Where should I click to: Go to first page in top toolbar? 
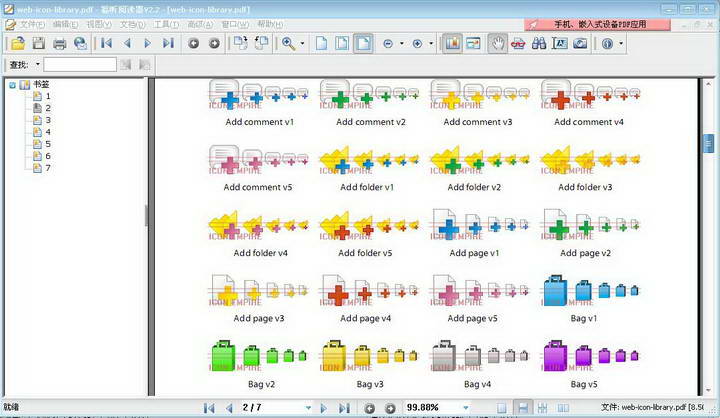tap(107, 44)
